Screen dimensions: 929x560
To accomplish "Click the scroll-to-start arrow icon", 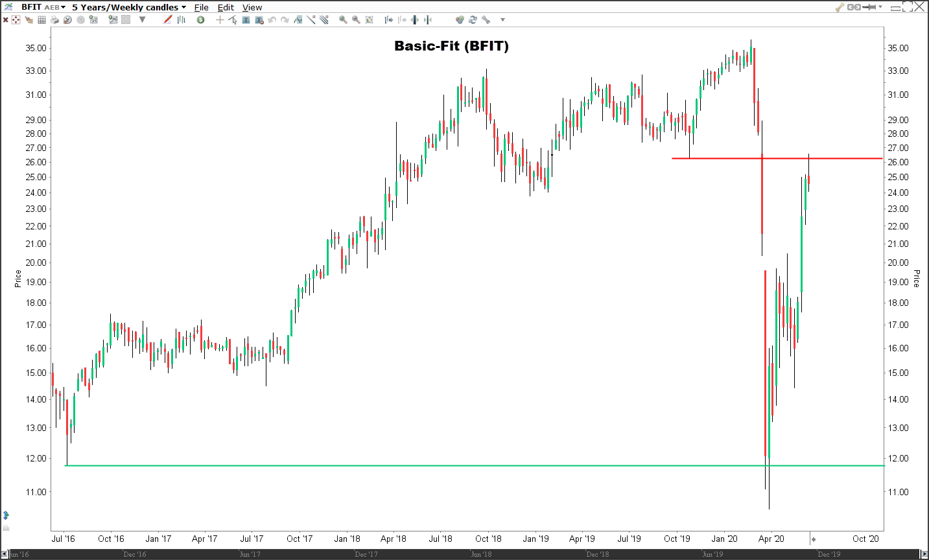I will click(x=402, y=20).
